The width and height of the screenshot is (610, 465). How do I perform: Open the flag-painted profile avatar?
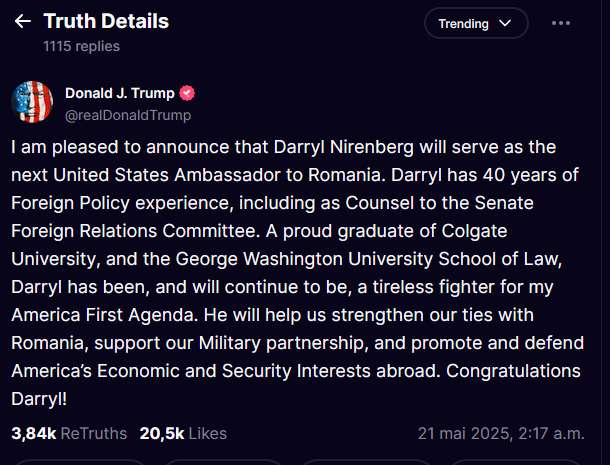point(32,102)
